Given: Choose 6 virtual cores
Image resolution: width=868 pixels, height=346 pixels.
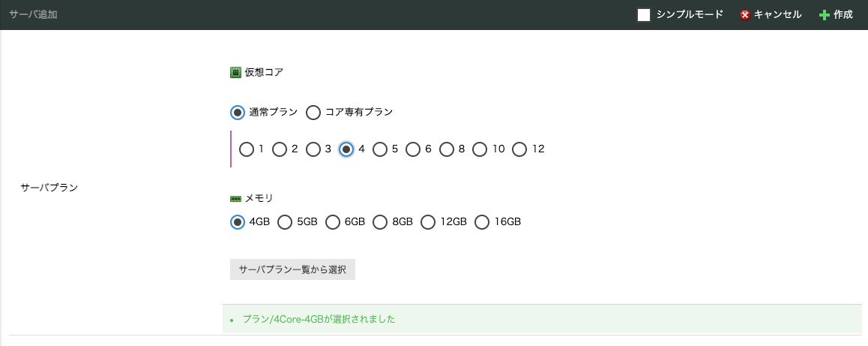Looking at the screenshot, I should pyautogui.click(x=413, y=149).
